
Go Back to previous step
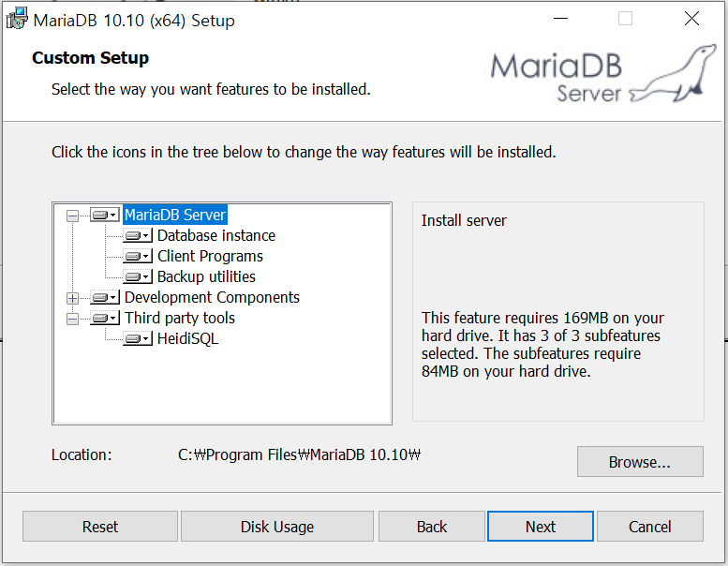432,527
